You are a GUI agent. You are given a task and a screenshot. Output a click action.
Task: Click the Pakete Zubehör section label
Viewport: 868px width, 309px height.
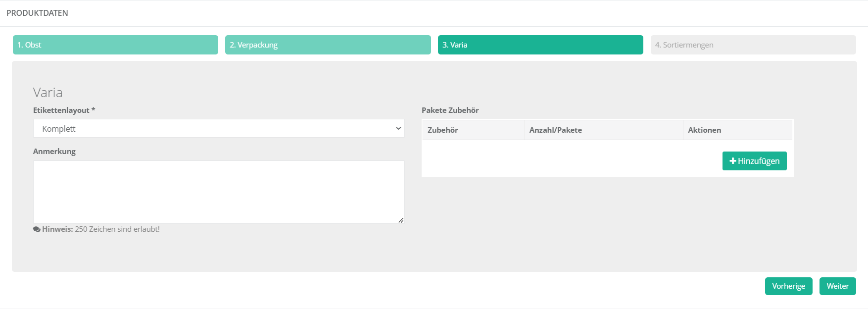(450, 110)
